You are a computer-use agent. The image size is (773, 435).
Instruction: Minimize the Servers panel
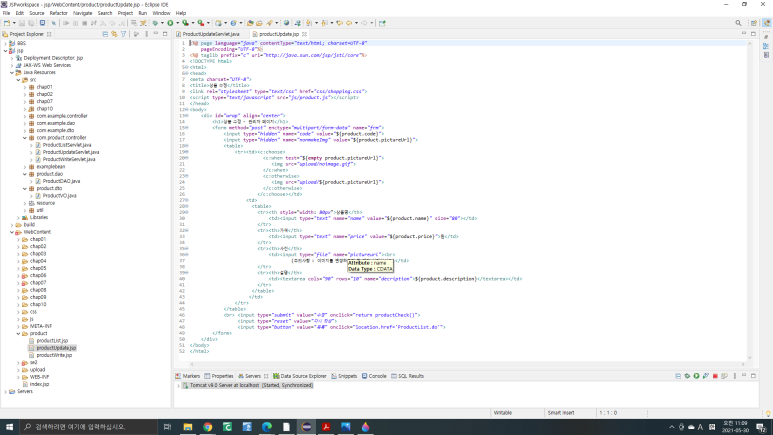click(744, 376)
